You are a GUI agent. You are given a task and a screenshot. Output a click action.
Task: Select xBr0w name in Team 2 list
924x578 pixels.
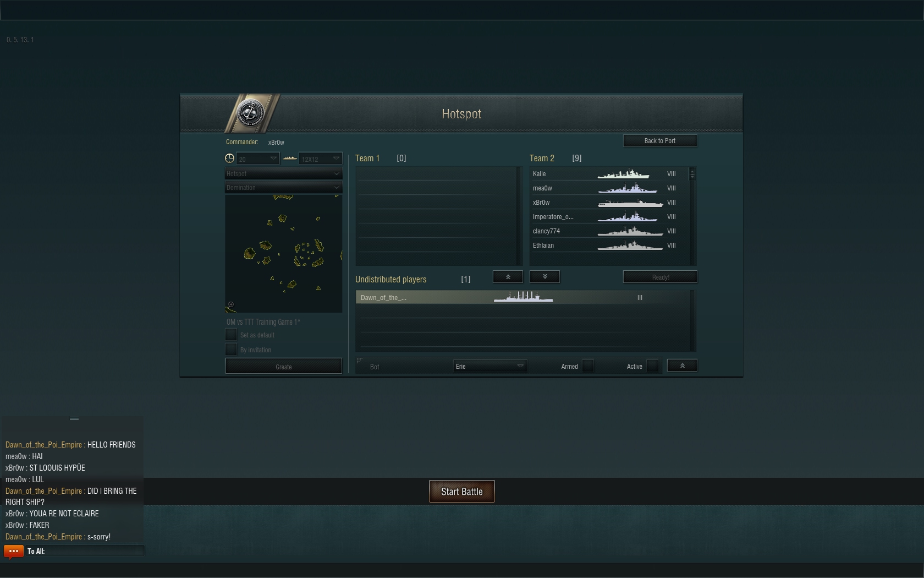point(541,203)
